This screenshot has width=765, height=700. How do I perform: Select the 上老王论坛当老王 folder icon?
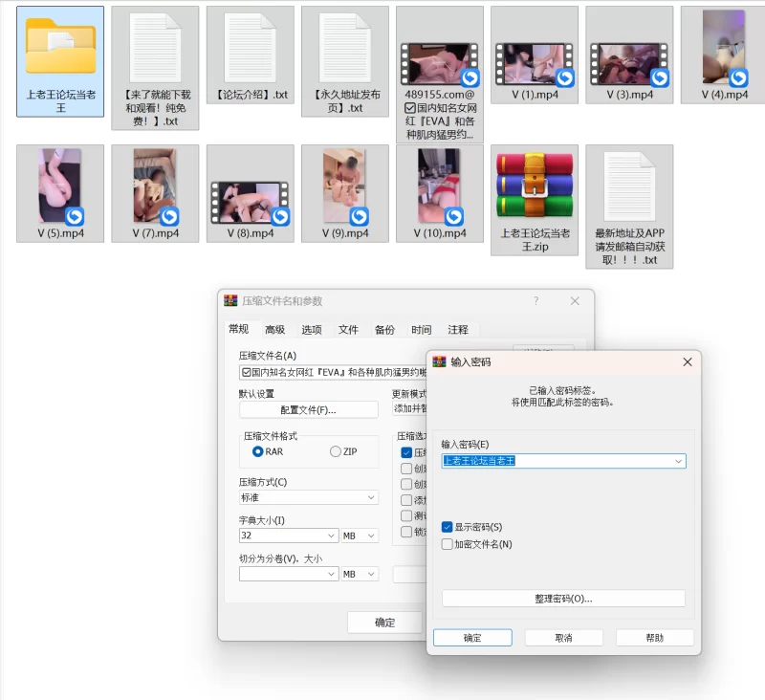click(x=60, y=45)
